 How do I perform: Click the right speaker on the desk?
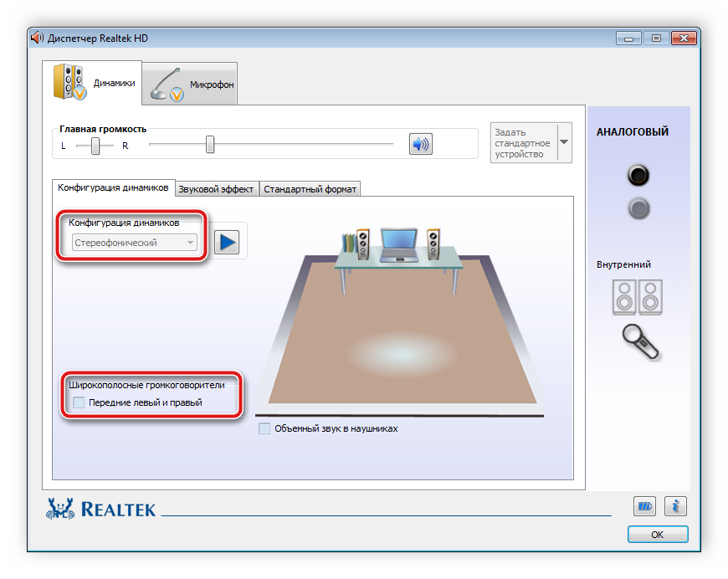coord(433,243)
